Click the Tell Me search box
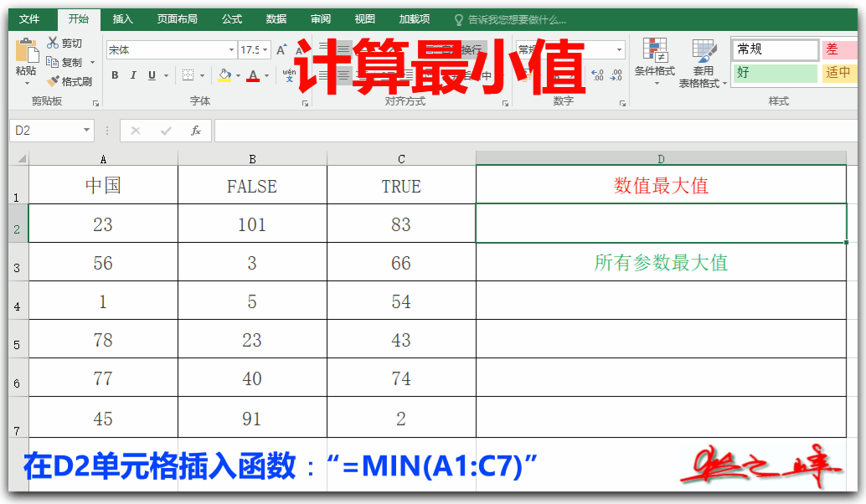866x504 pixels. [x=510, y=20]
